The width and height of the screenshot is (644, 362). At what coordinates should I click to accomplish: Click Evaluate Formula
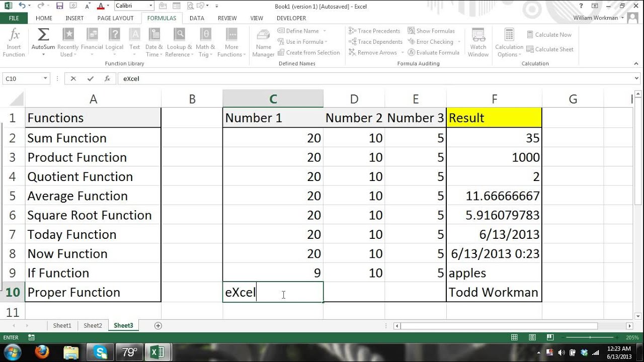click(434, 52)
